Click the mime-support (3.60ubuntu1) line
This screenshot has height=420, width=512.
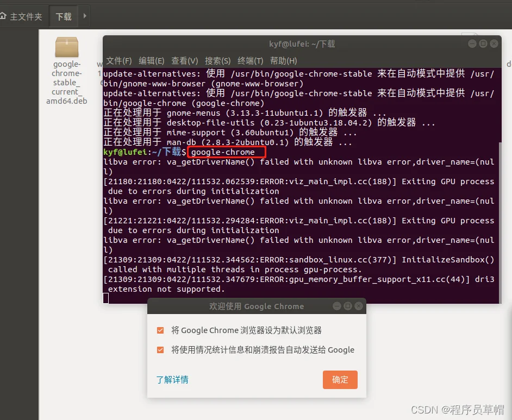(230, 133)
